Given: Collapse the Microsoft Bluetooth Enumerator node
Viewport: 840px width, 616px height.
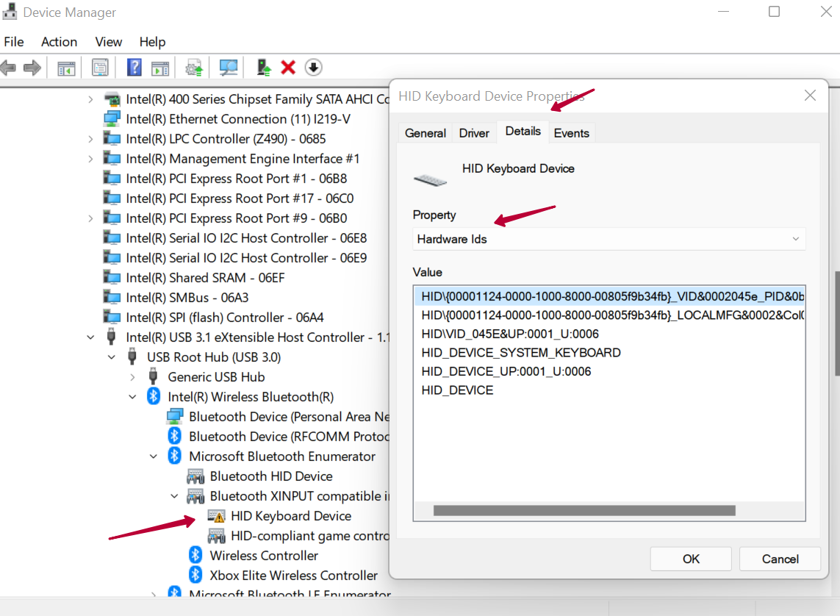Looking at the screenshot, I should [x=153, y=456].
